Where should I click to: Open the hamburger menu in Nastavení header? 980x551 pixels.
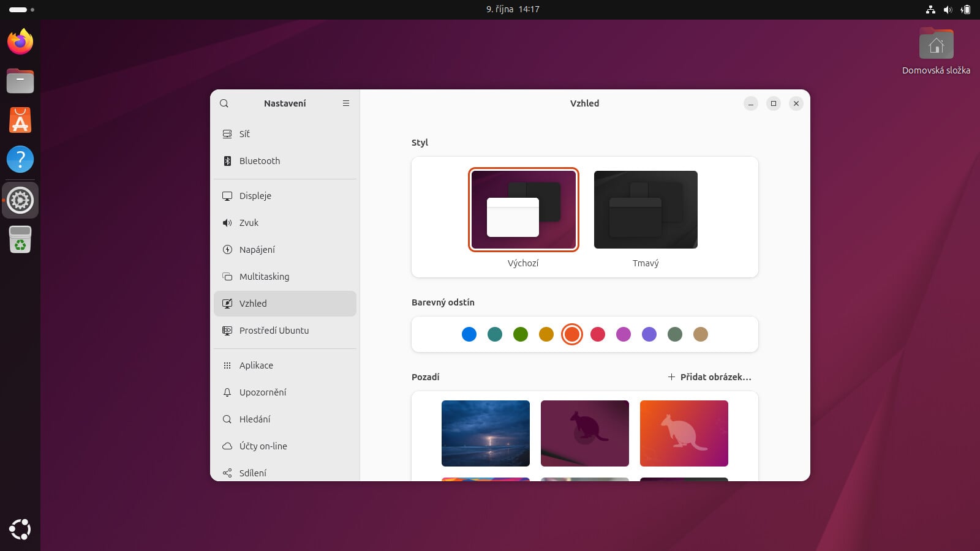(346, 103)
